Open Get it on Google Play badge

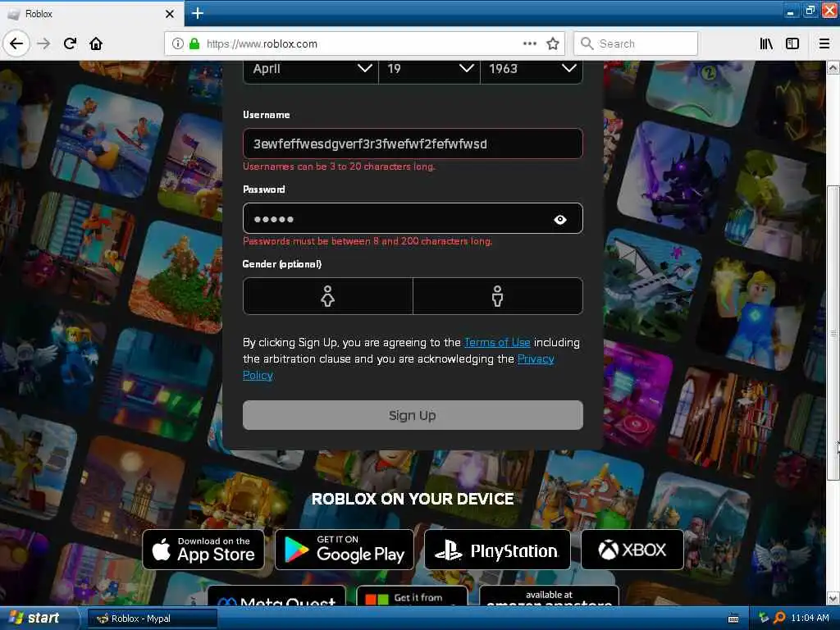pyautogui.click(x=345, y=550)
